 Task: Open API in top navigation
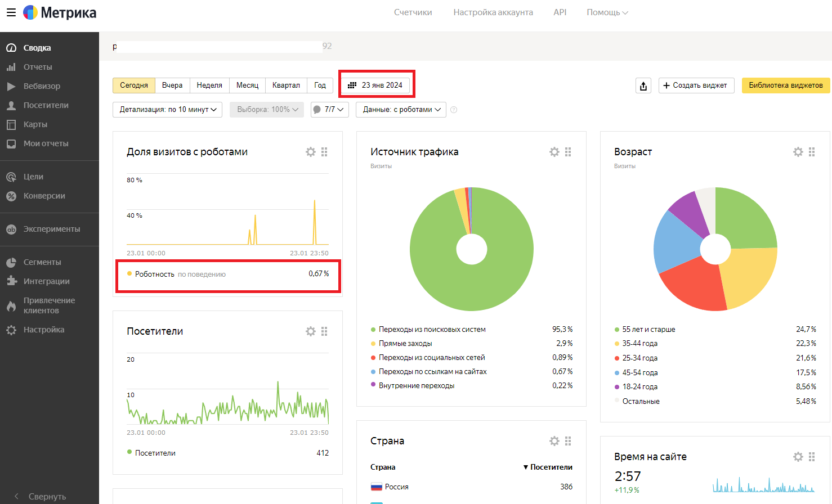(560, 12)
